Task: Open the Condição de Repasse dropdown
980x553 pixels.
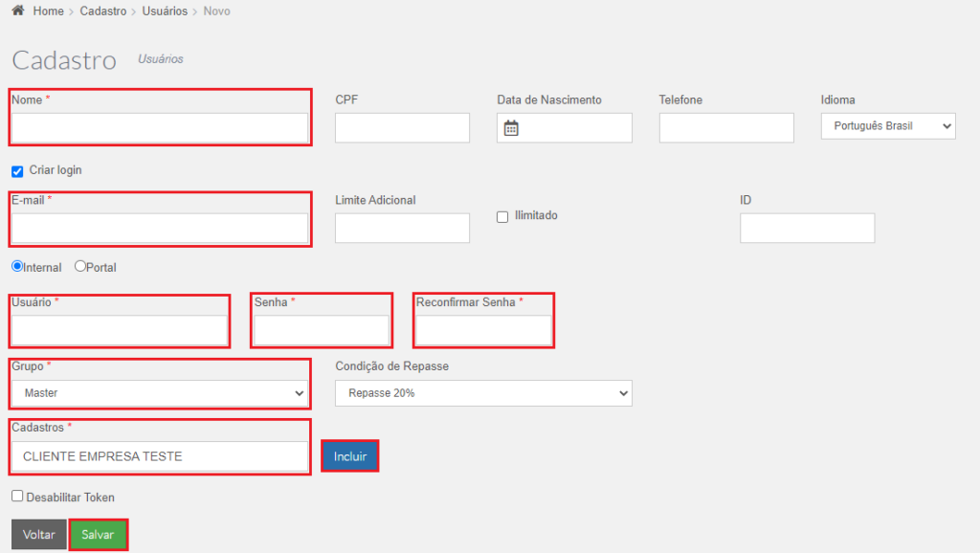Action: (483, 393)
